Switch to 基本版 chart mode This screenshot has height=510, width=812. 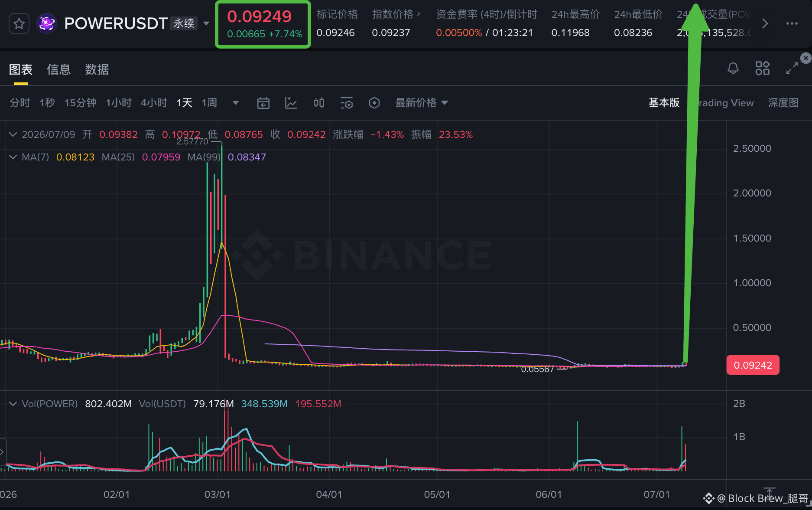point(664,103)
